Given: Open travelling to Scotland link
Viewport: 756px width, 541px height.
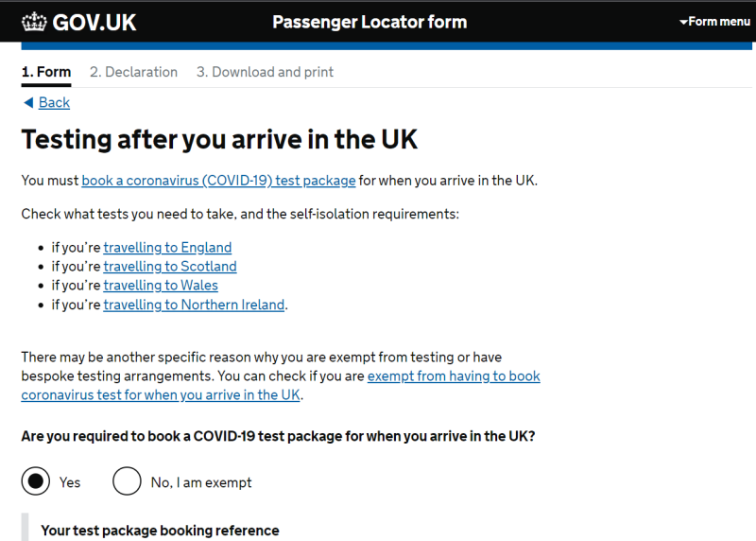Looking at the screenshot, I should [x=170, y=266].
